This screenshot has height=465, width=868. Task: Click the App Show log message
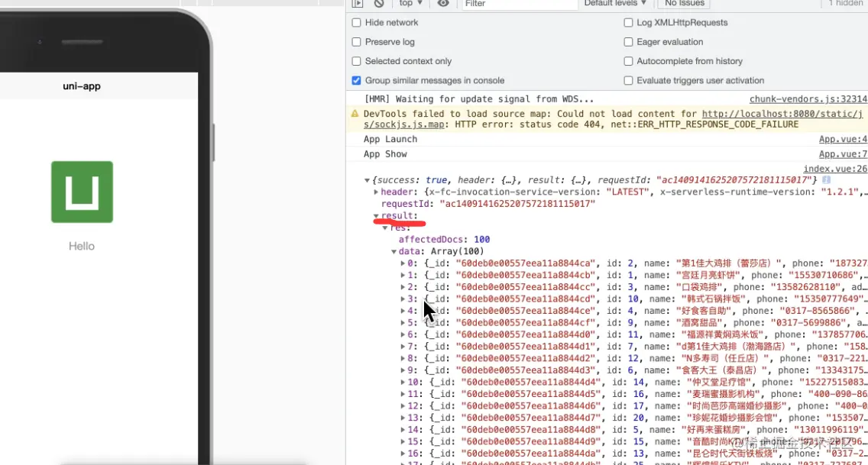coord(385,154)
